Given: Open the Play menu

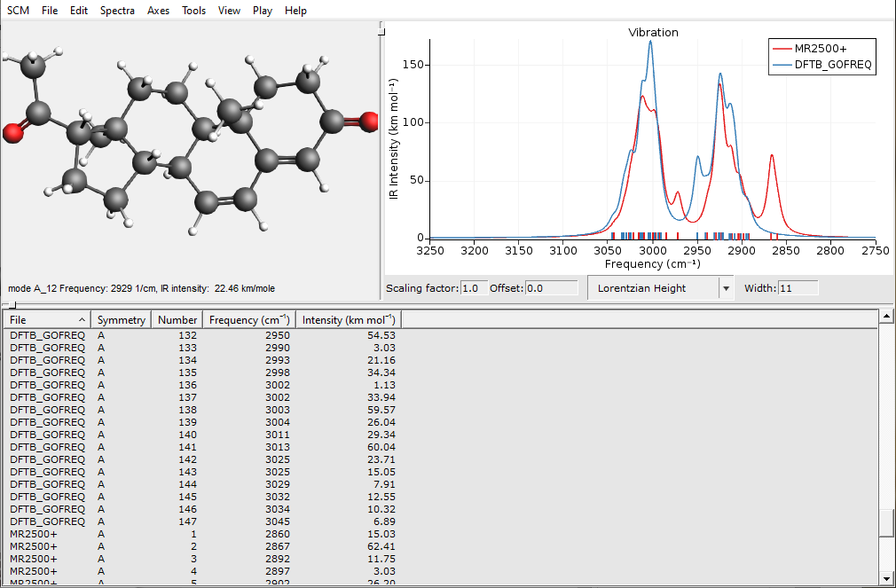Looking at the screenshot, I should 263,11.
